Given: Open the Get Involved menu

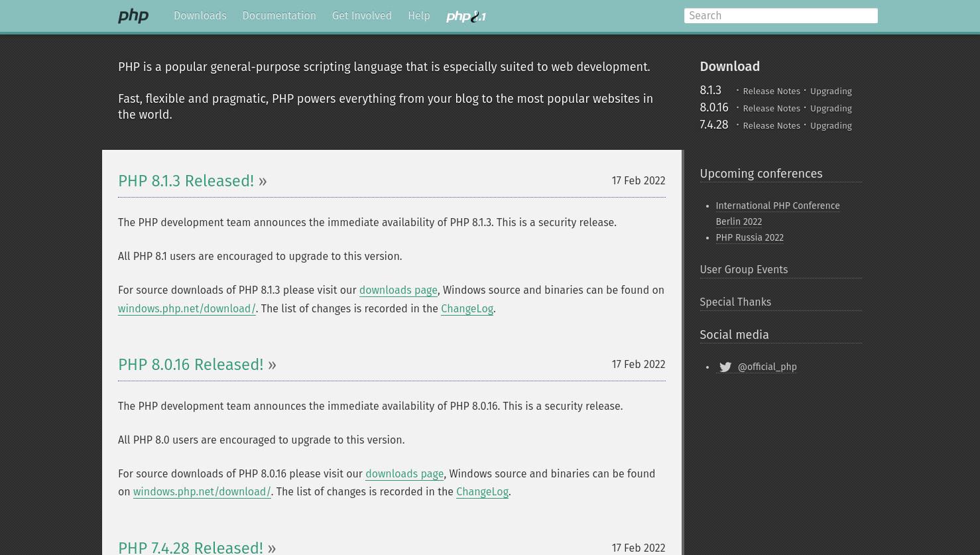Looking at the screenshot, I should point(362,16).
